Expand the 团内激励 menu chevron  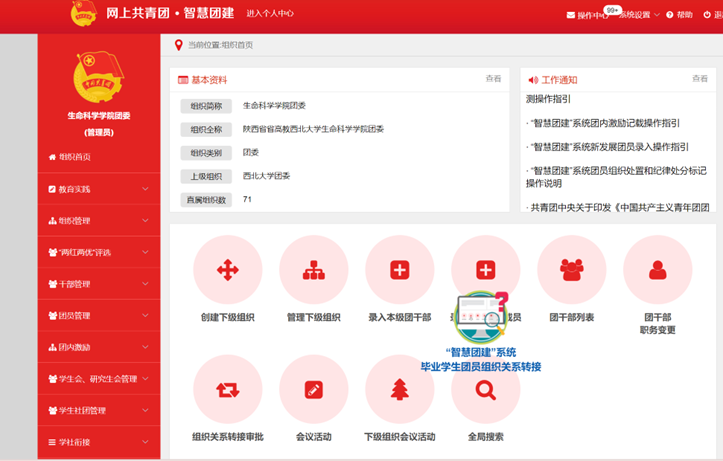pyautogui.click(x=145, y=347)
